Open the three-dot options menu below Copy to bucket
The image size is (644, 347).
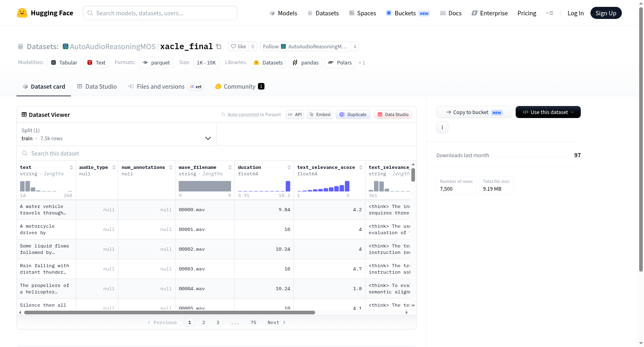(442, 127)
